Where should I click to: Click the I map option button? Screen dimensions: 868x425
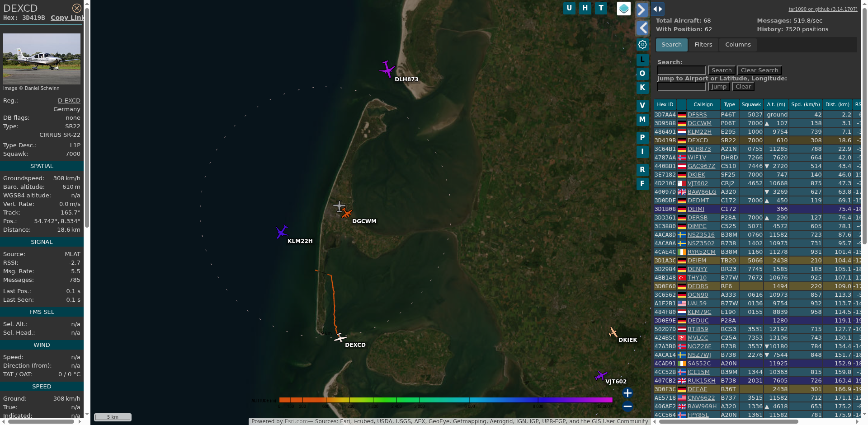pyautogui.click(x=642, y=152)
